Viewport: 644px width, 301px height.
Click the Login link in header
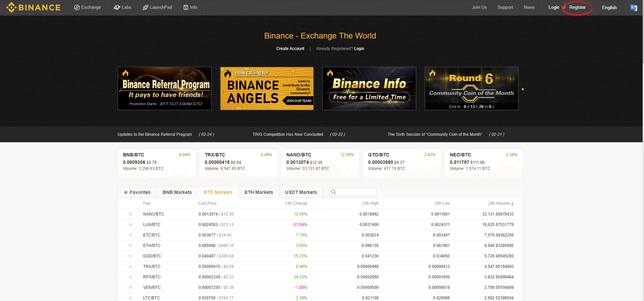pos(554,7)
